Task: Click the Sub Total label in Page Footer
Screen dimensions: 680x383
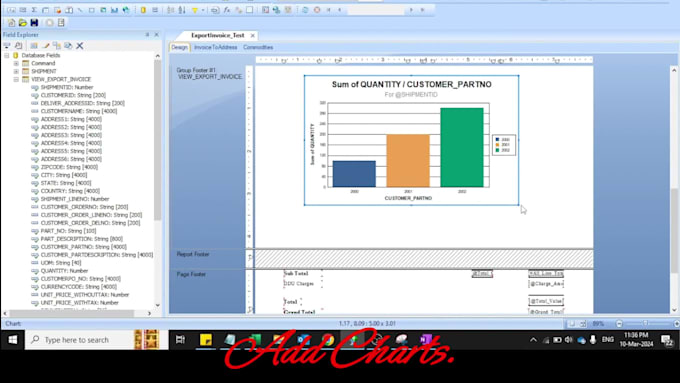Action: 296,273
